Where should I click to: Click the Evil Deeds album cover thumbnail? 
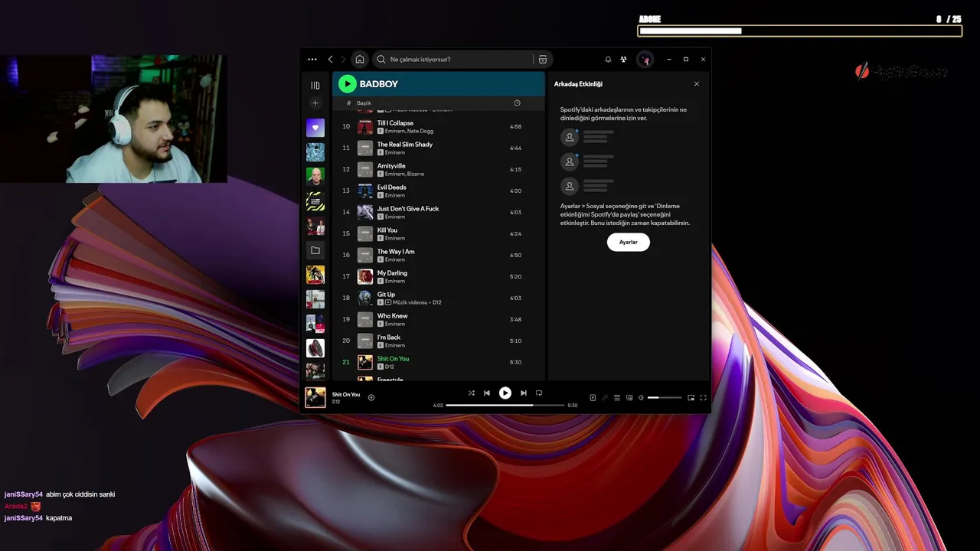tap(365, 191)
